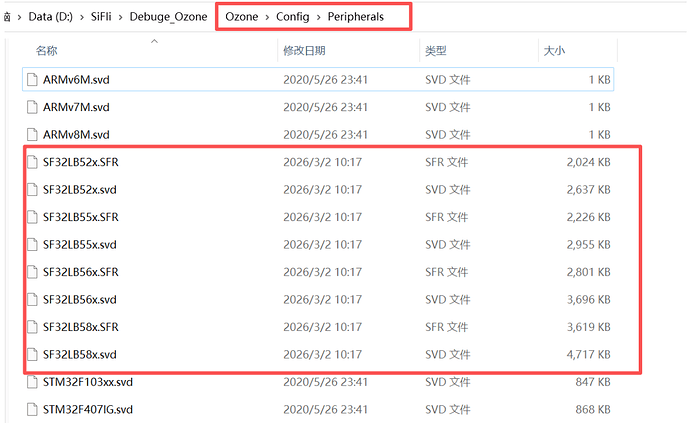The image size is (690, 423).
Task: Expand chevron after Ozone breadcrumb
Action: 267,17
